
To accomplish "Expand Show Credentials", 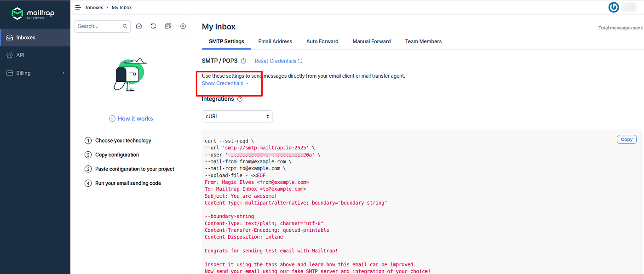I will pos(225,84).
